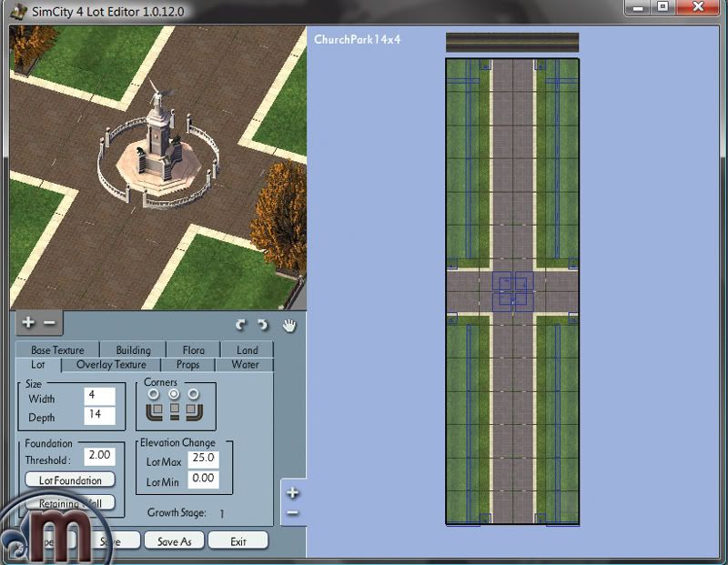Switch to the Base Texture tab
This screenshot has width=728, height=565.
pyautogui.click(x=57, y=349)
